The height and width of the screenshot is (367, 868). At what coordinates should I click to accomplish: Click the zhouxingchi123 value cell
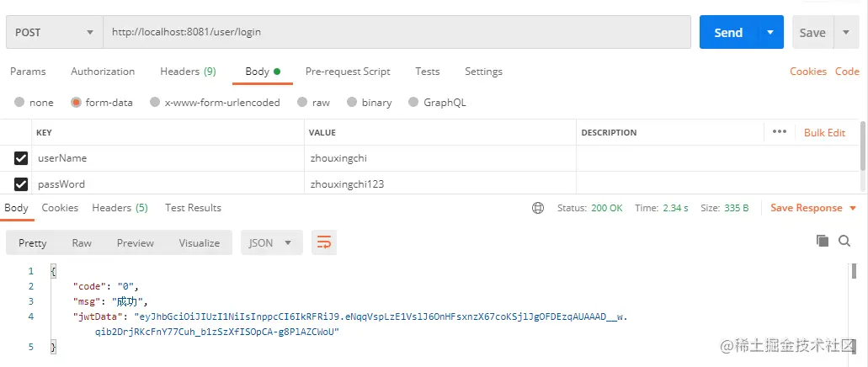point(440,183)
